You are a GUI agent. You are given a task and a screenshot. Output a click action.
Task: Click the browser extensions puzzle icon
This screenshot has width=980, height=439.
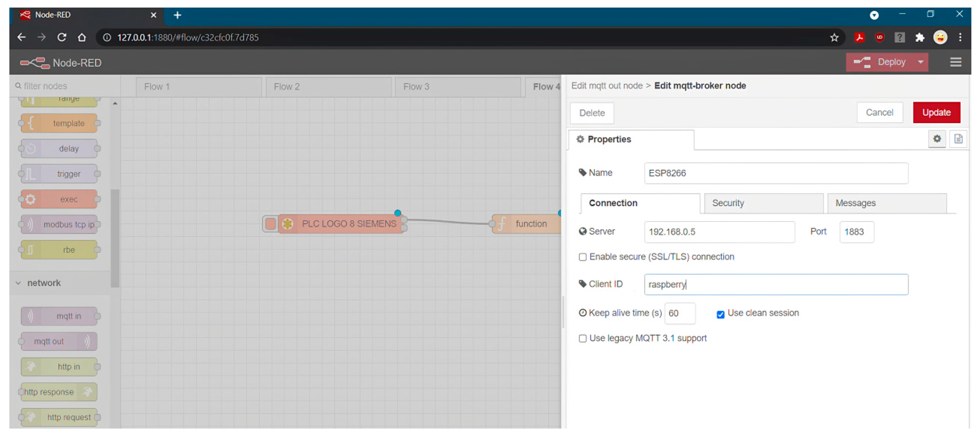tap(919, 38)
